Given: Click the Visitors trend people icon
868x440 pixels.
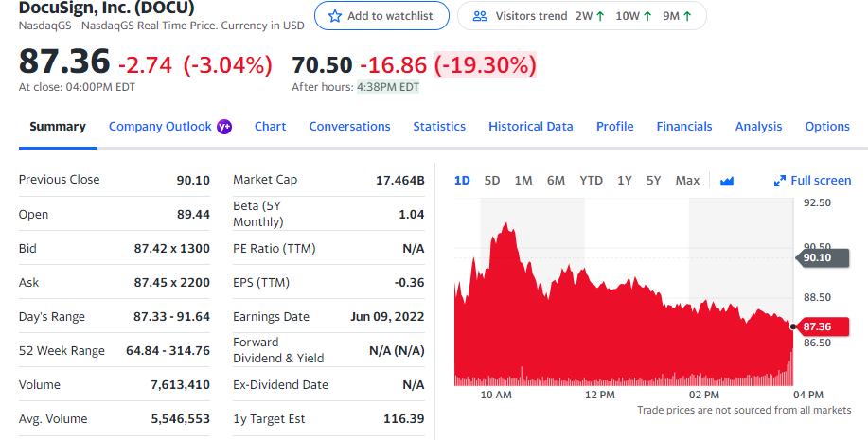Looking at the screenshot, I should tap(480, 16).
